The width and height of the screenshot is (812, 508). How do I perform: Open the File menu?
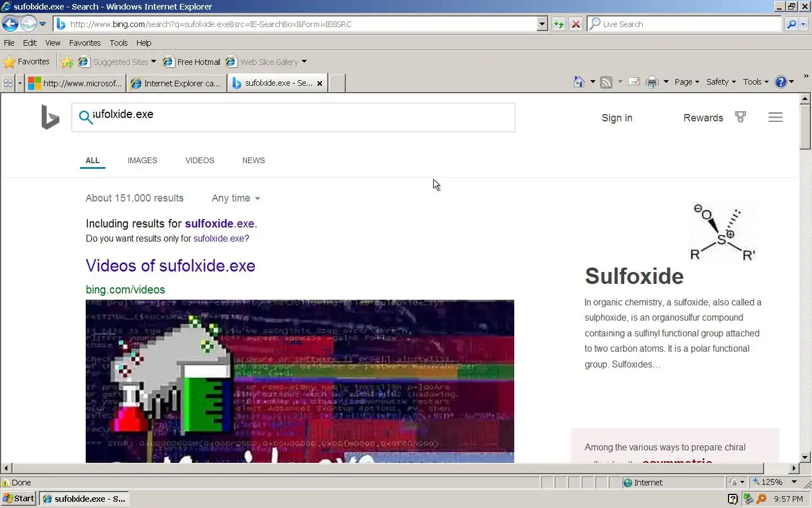[x=9, y=43]
